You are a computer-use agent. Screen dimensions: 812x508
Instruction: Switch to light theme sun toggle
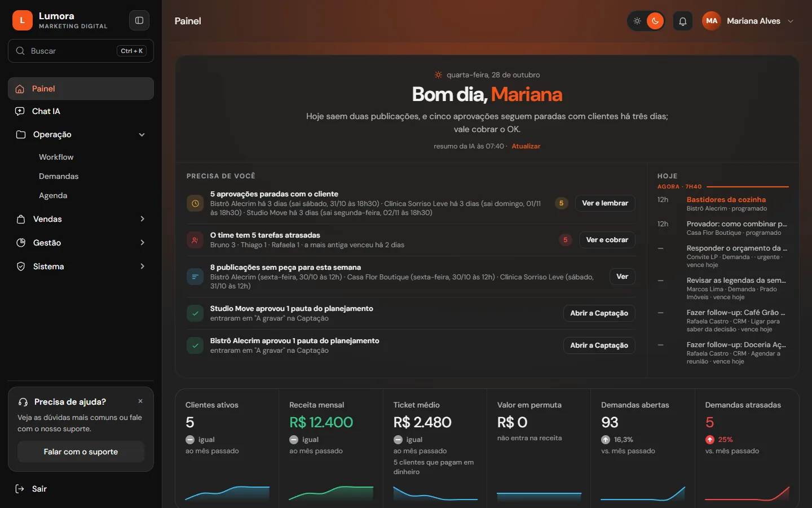tap(637, 21)
